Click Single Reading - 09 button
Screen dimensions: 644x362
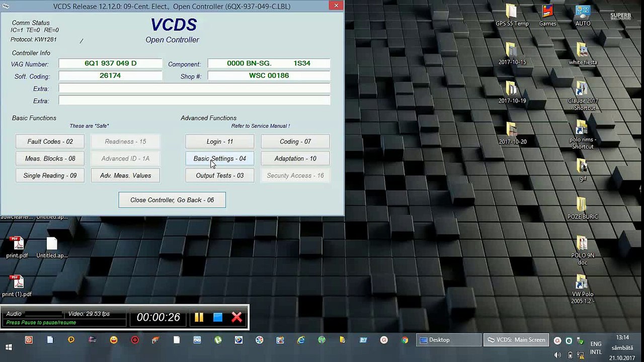pyautogui.click(x=50, y=176)
